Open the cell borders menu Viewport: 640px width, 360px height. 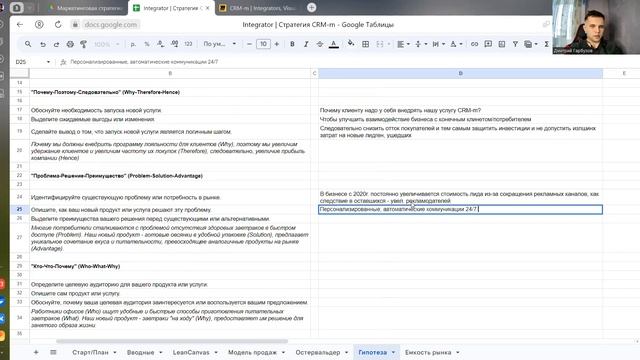click(366, 44)
